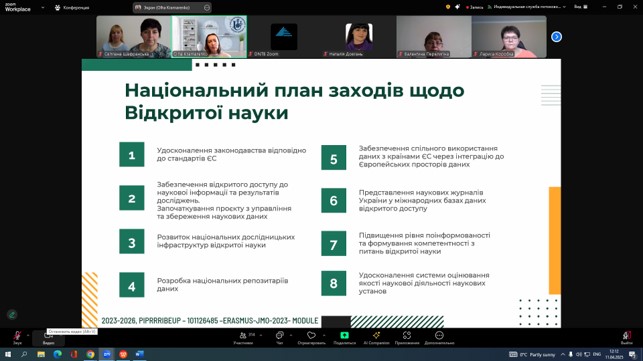Expand audio options arrow beside microphone
643x361 pixels.
(28, 336)
